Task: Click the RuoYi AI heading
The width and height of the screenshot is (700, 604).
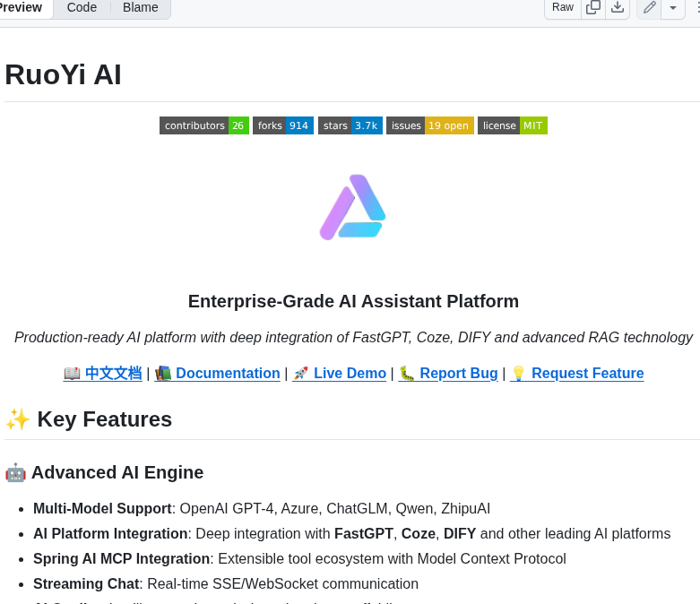Action: (63, 74)
